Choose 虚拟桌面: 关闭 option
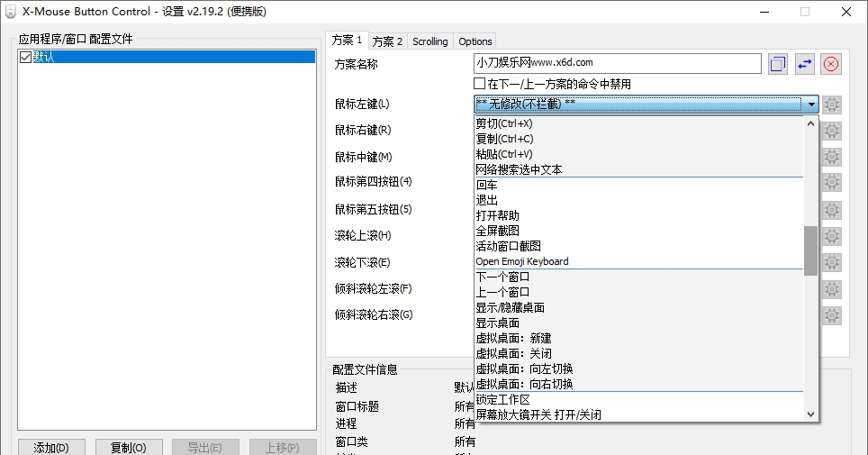 tap(638, 353)
